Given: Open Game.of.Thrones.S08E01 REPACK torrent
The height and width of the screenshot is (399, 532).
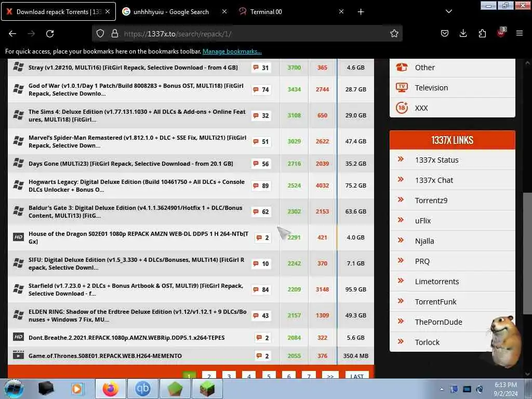Looking at the screenshot, I should 105,355.
